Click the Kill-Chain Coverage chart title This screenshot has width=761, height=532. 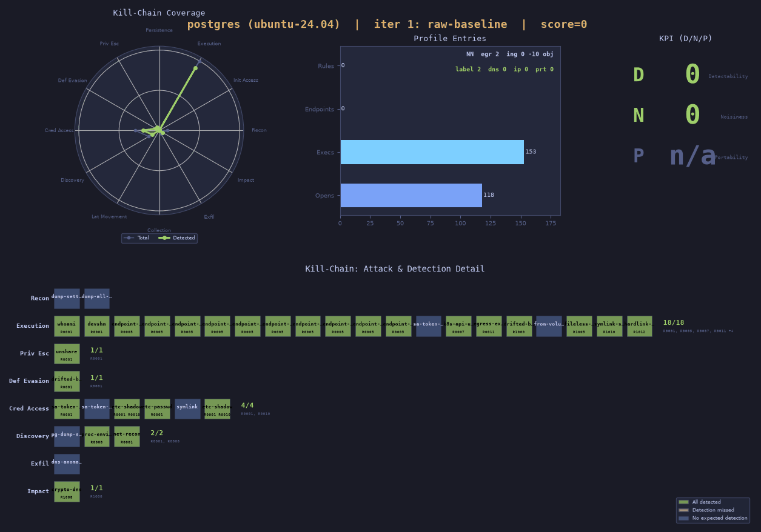click(x=159, y=13)
